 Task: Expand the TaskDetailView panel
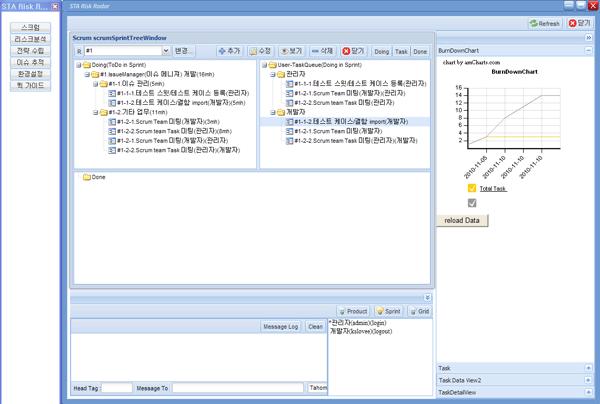[588, 393]
